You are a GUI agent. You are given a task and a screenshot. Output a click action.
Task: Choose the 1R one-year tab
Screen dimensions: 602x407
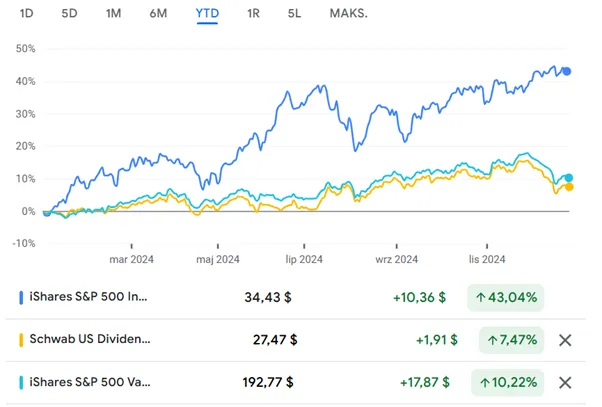pos(253,13)
